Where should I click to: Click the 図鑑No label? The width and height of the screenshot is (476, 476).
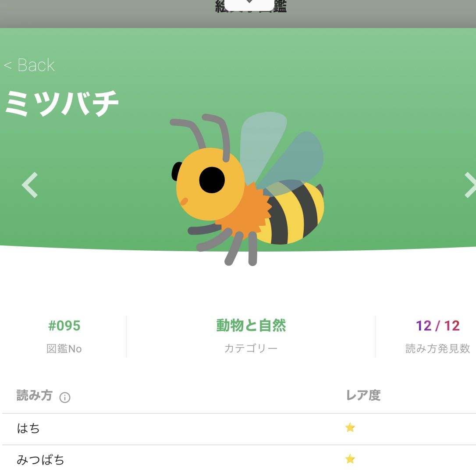pyautogui.click(x=64, y=349)
